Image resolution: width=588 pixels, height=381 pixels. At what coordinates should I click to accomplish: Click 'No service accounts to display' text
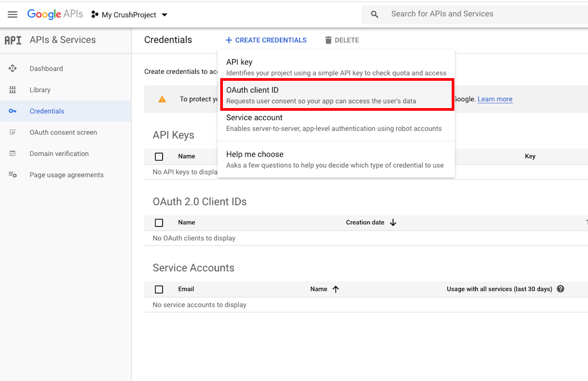[199, 305]
